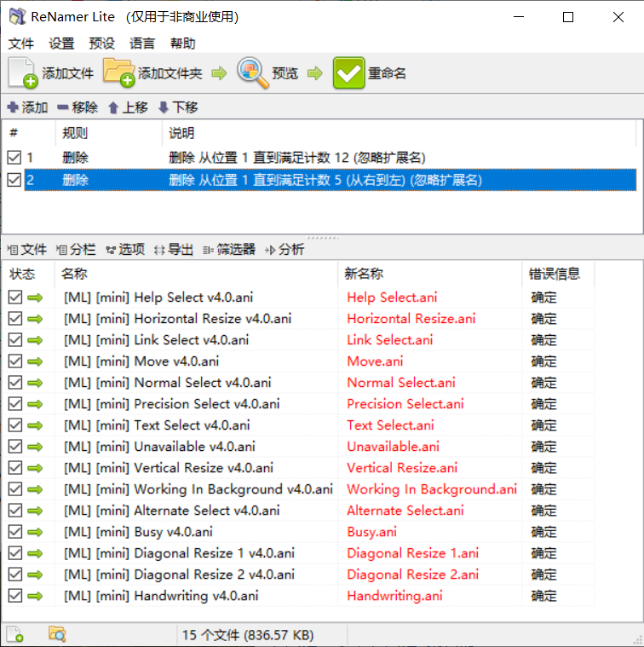Open the 语言 language menu
The height and width of the screenshot is (647, 644).
pos(142,43)
